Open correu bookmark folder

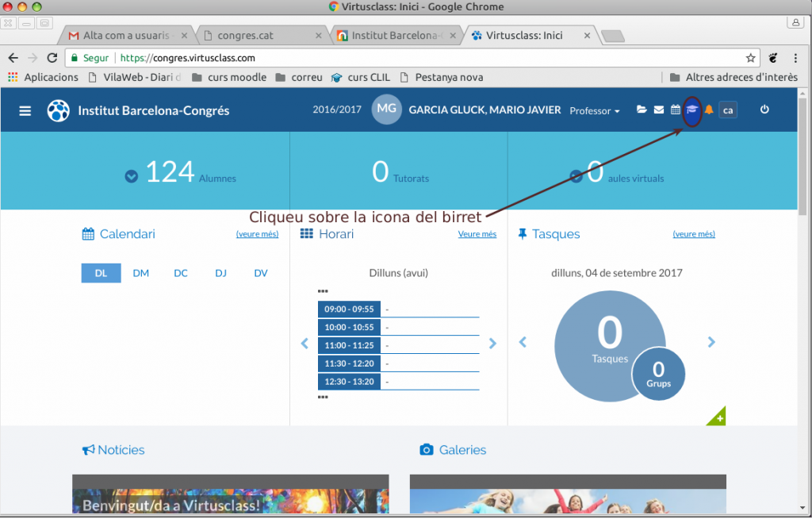[x=299, y=77]
